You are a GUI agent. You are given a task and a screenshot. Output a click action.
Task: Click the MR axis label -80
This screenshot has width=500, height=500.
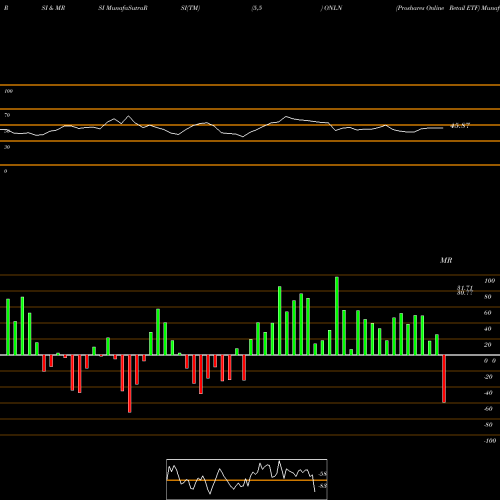tap(488, 425)
